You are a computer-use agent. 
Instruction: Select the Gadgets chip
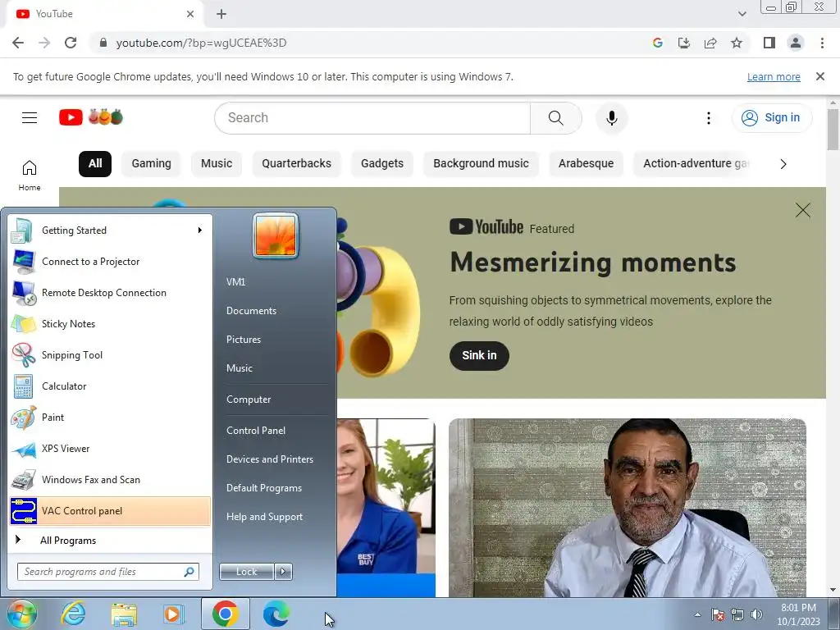(382, 163)
